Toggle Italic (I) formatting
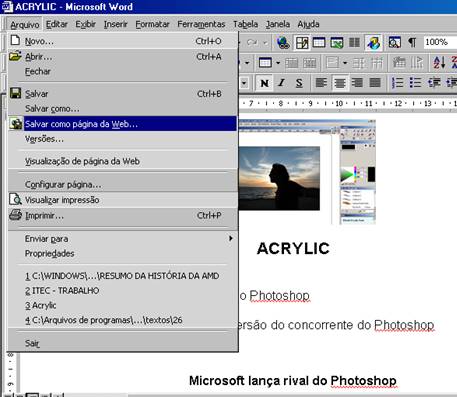The image size is (457, 397). (x=282, y=83)
